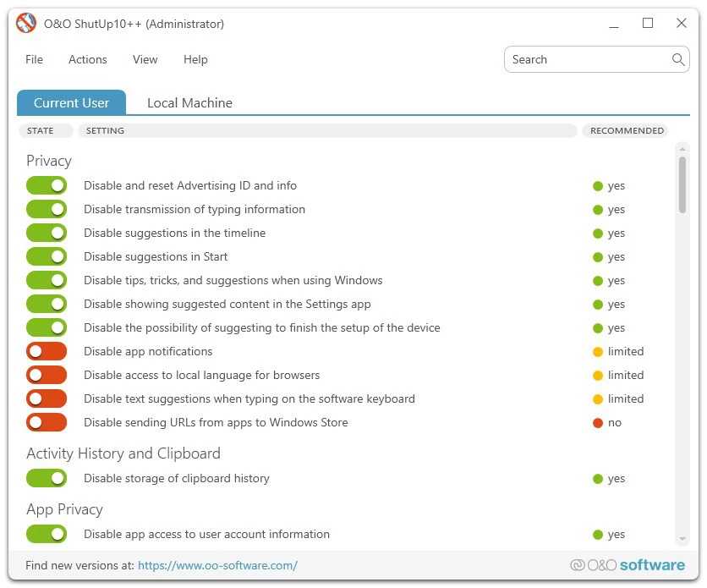Maximize the O&O ShutUp10++ window
This screenshot has height=588, width=707.
tap(648, 23)
